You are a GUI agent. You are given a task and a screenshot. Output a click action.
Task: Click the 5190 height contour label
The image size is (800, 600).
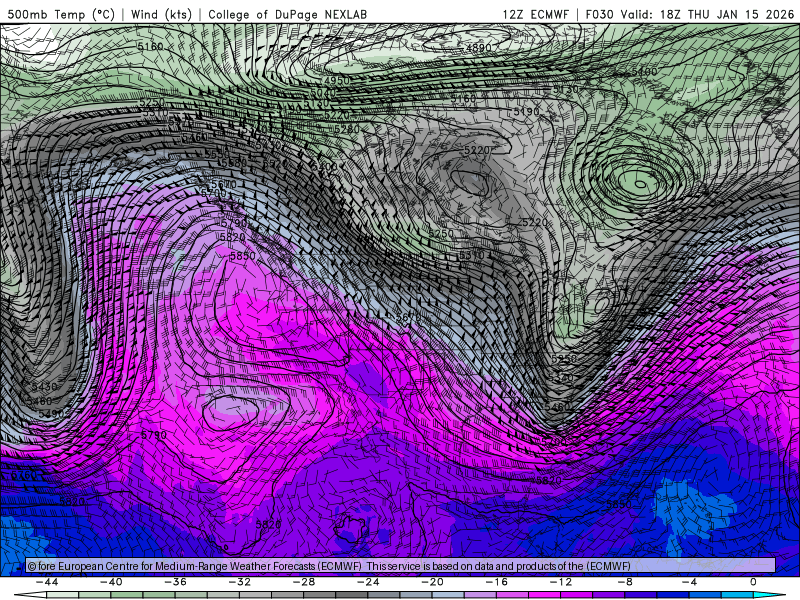[x=526, y=111]
